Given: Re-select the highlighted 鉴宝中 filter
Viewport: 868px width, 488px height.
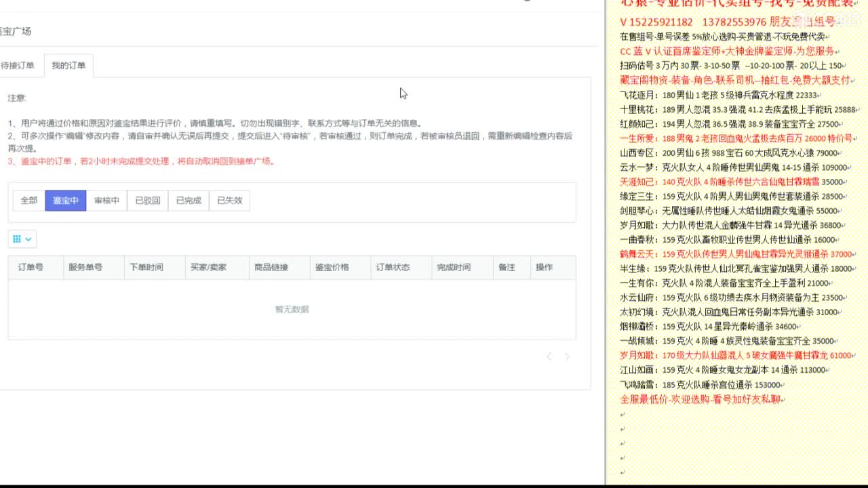Looking at the screenshot, I should pyautogui.click(x=65, y=200).
